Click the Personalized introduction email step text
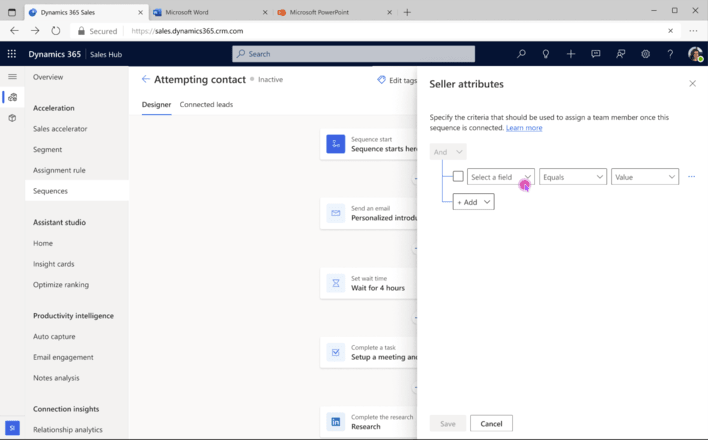The height and width of the screenshot is (440, 708). click(384, 218)
